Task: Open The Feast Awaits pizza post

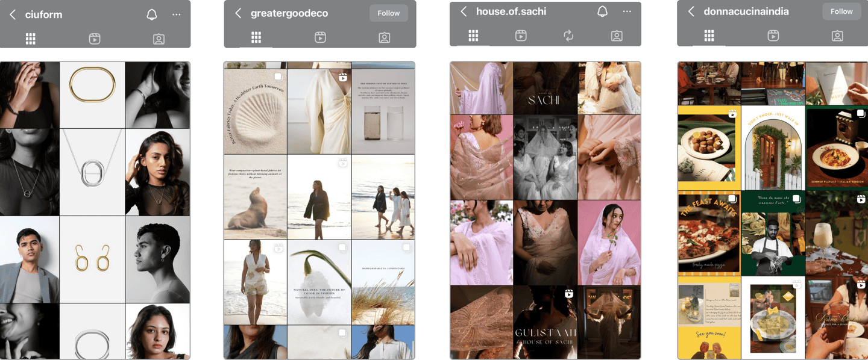Action: click(x=709, y=234)
